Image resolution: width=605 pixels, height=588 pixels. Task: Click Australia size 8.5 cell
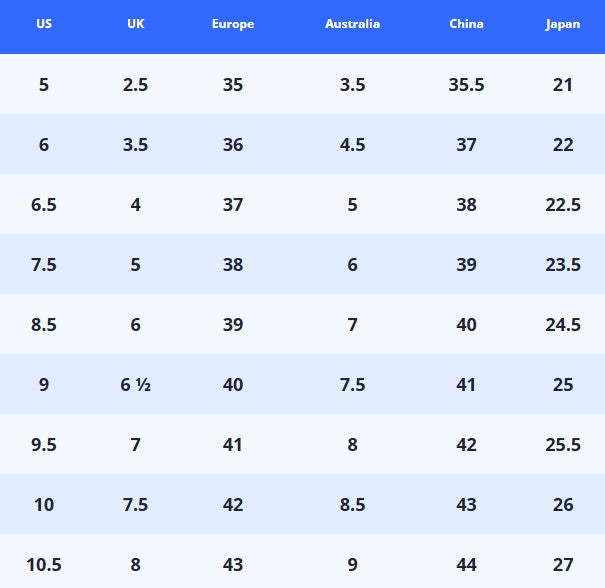click(x=352, y=505)
